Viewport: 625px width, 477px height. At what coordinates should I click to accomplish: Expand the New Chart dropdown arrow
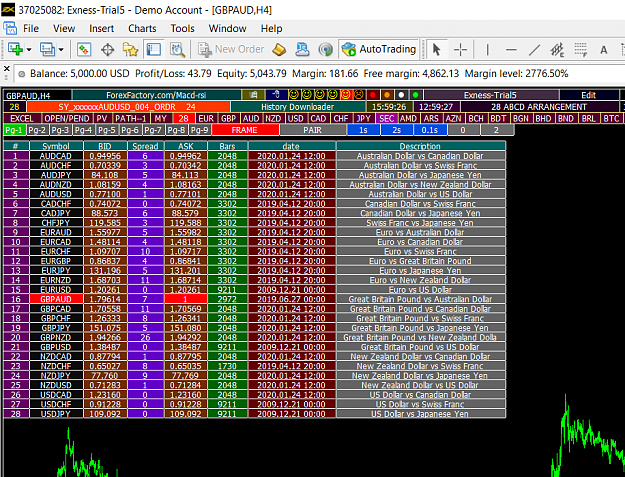[29, 50]
